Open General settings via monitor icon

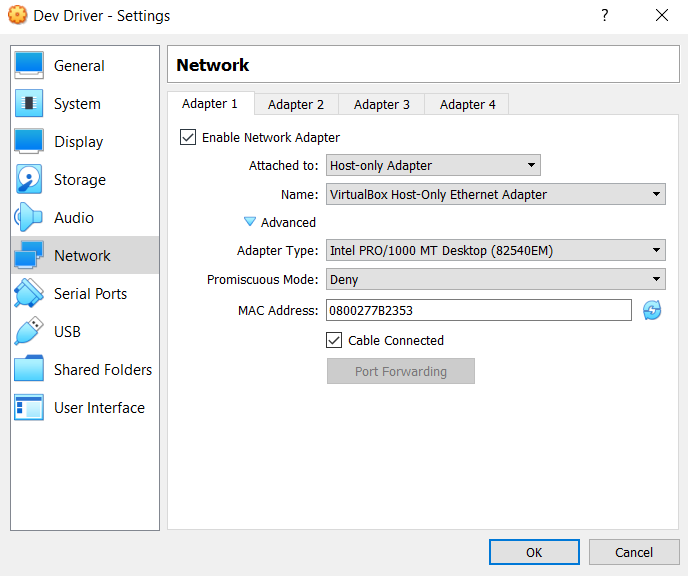point(29,65)
